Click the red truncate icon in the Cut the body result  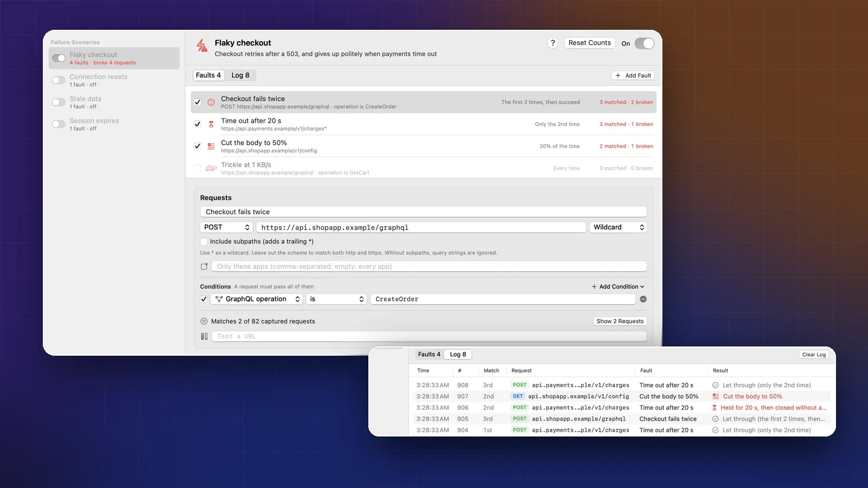(716, 396)
